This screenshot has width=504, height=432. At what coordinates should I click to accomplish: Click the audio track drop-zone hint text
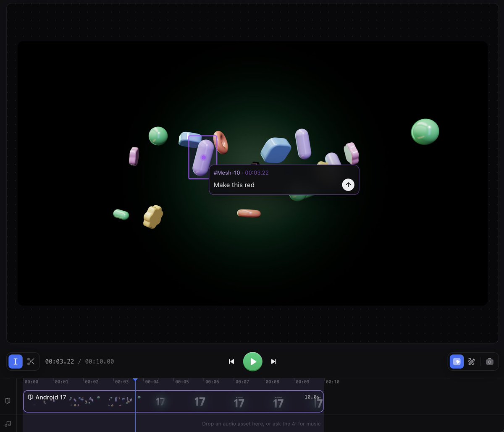click(261, 424)
